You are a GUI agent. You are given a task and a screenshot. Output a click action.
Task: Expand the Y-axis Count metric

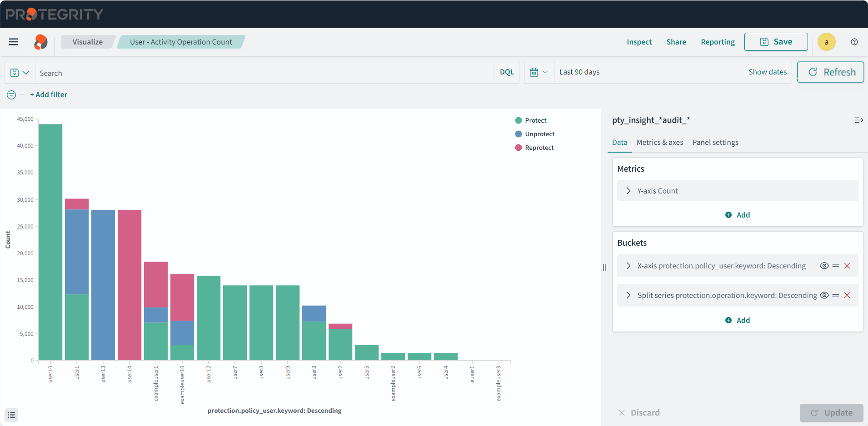click(x=629, y=191)
